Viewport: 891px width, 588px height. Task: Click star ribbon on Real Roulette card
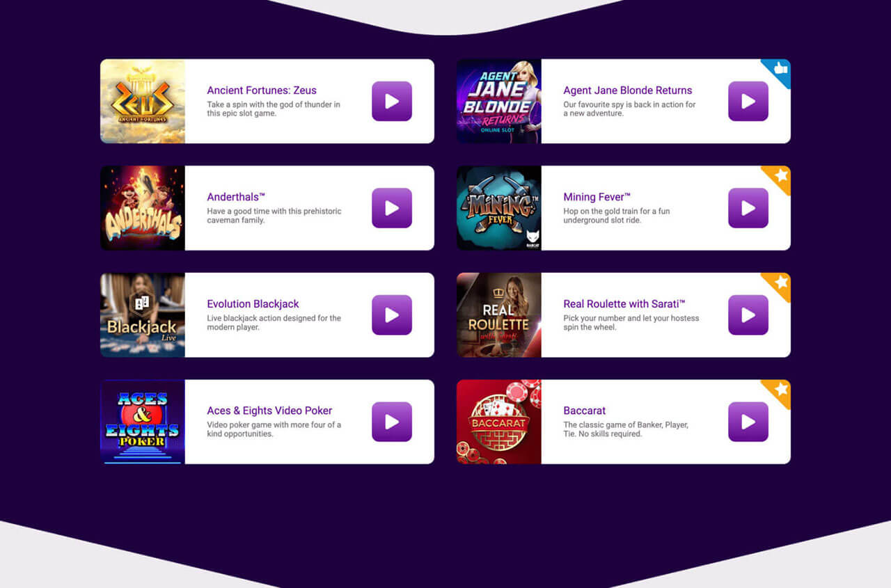(x=780, y=284)
